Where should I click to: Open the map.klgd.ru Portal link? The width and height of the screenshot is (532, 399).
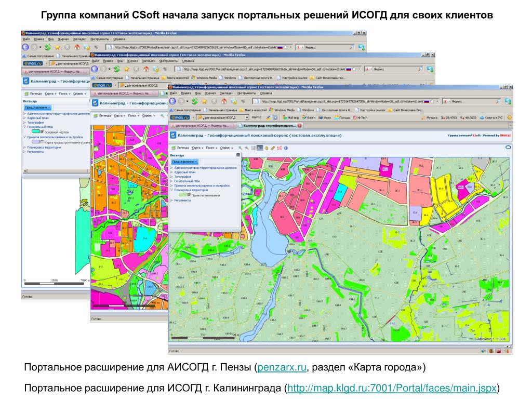(392, 388)
